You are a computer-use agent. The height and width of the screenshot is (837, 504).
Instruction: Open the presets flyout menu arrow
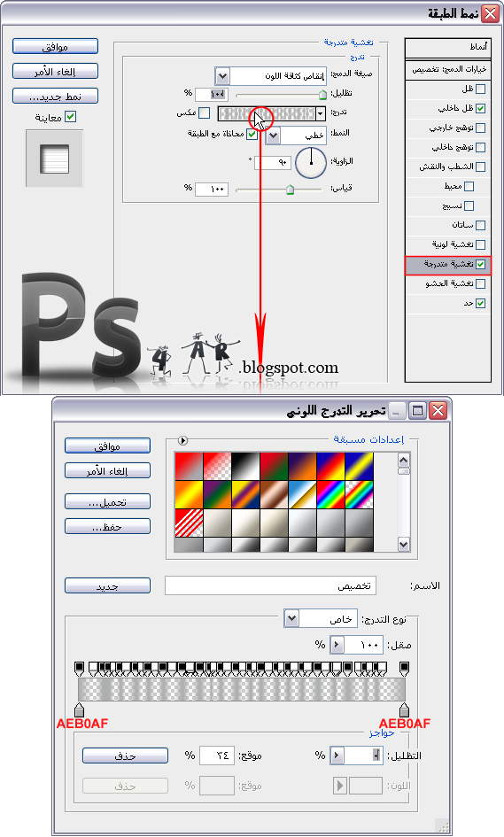(182, 440)
